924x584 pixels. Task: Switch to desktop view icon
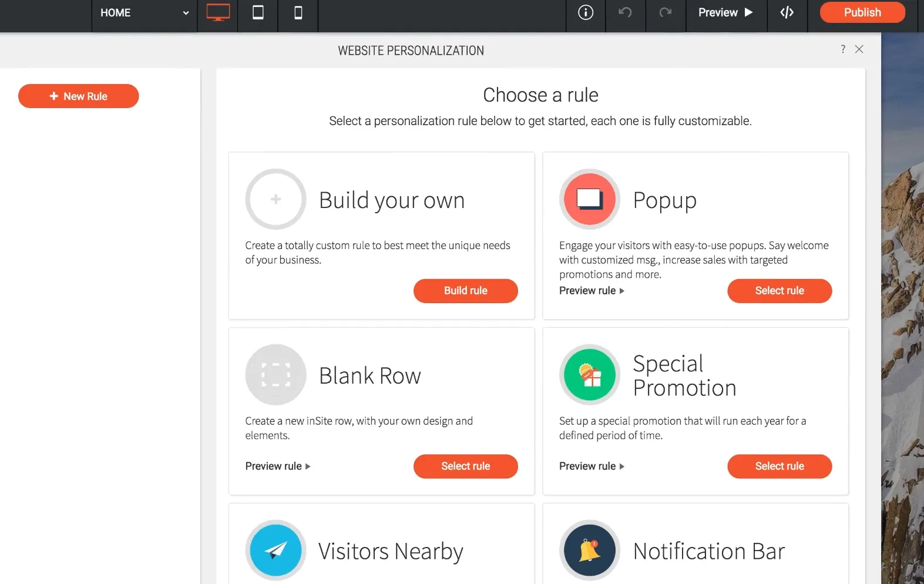pyautogui.click(x=218, y=12)
